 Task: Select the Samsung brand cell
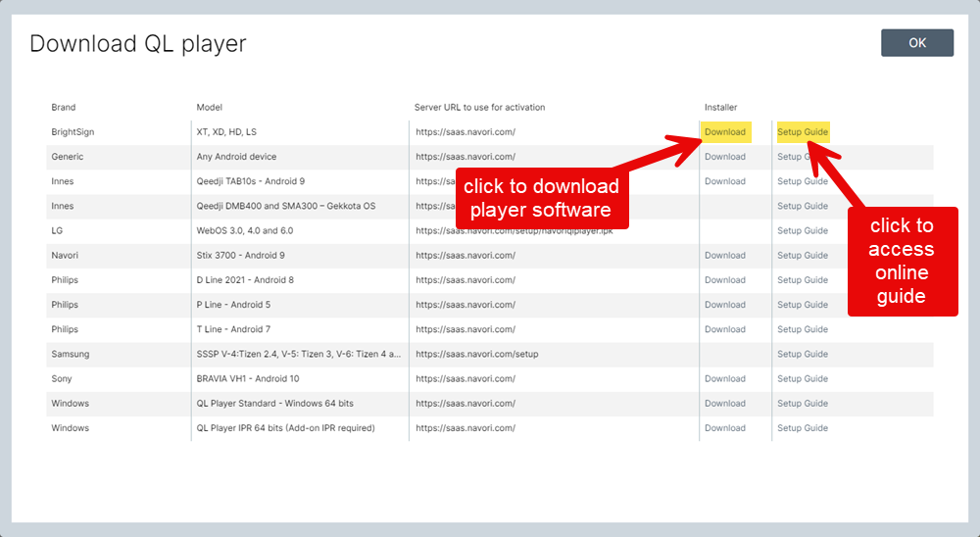pos(70,354)
